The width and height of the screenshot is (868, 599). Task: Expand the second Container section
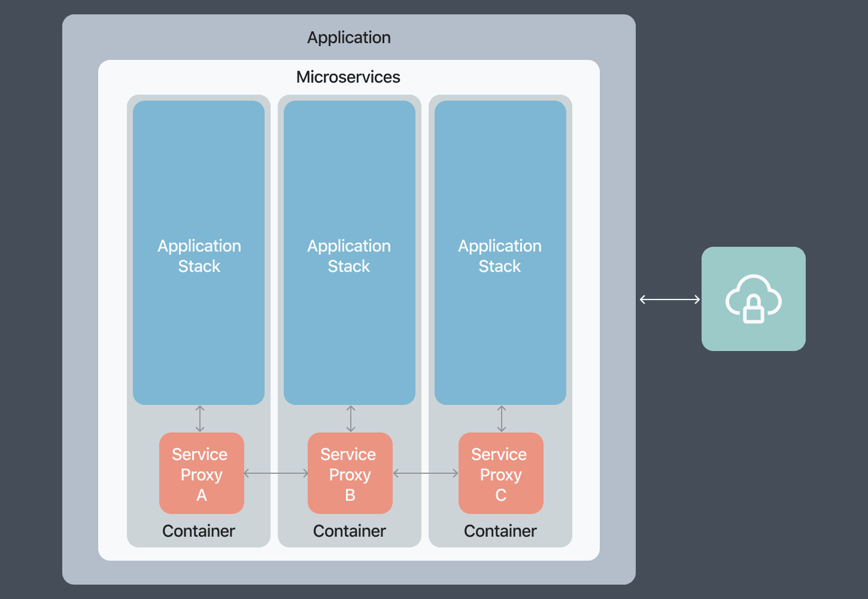tap(350, 531)
